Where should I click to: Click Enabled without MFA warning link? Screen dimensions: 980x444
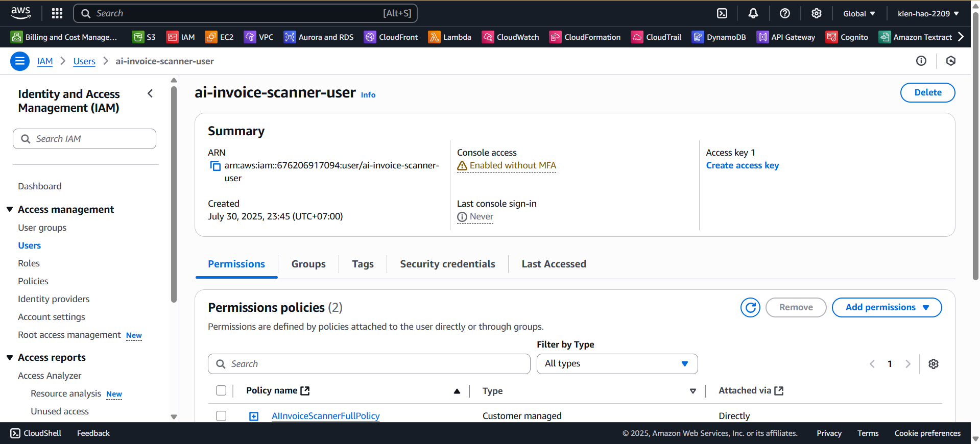[507, 165]
